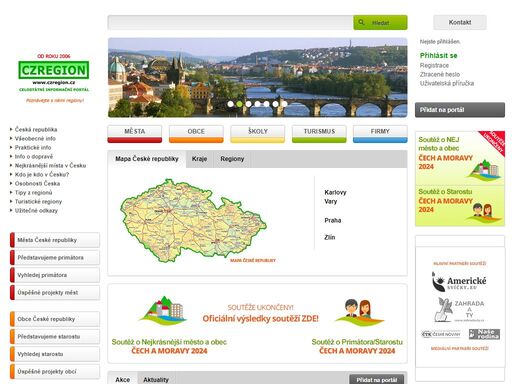Select the fourth slideshow dot
This screenshot has width=512, height=384.
(x=257, y=104)
